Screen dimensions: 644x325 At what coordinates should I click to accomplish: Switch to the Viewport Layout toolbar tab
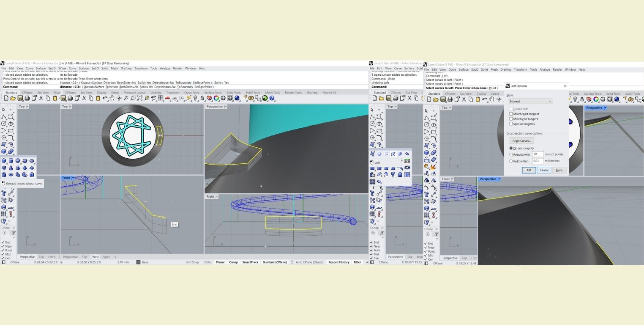point(135,92)
